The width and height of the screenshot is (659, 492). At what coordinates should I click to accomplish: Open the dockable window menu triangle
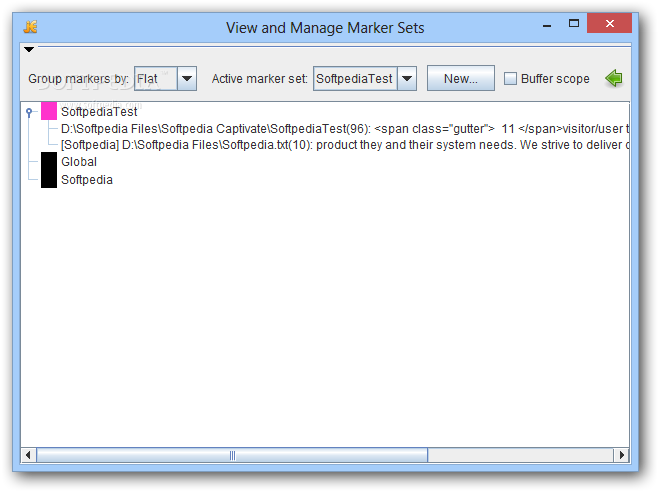(x=29, y=50)
